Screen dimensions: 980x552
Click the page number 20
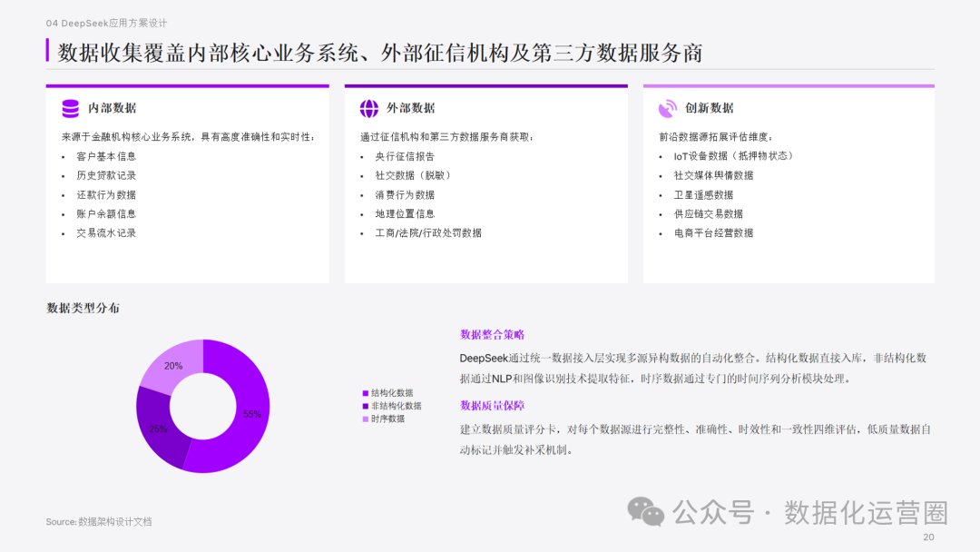pyautogui.click(x=928, y=537)
